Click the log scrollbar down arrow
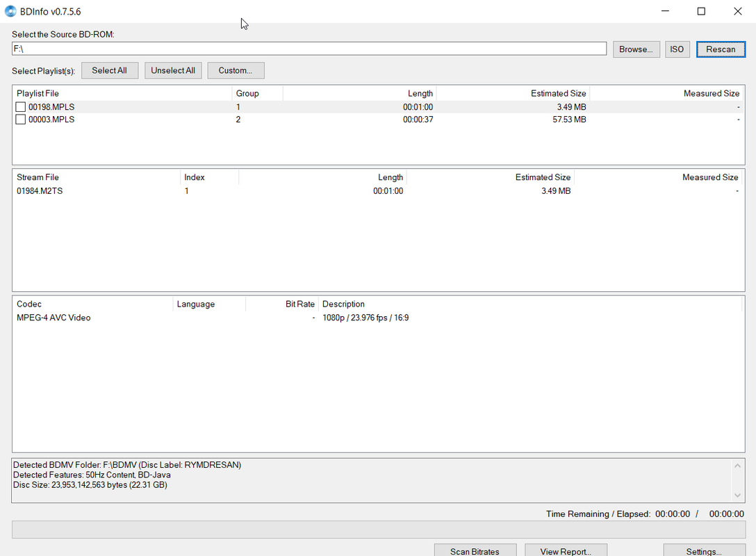Screen dimensions: 756x556 [737, 496]
